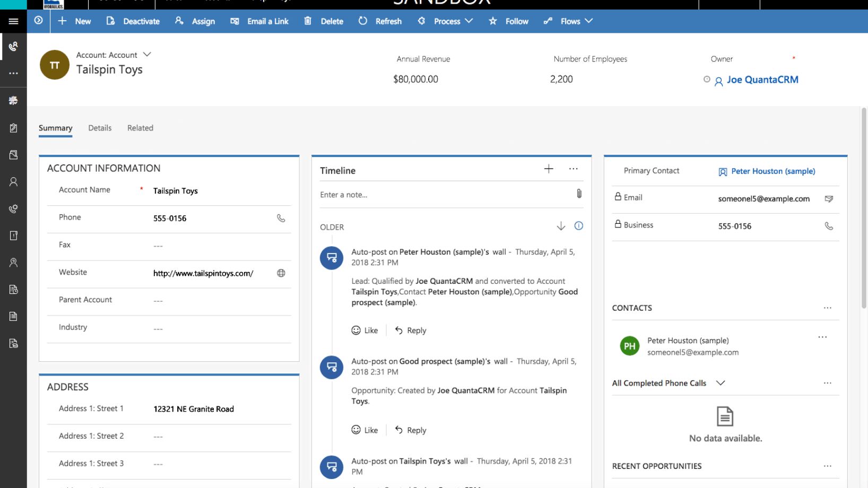Click the send email icon next to someonel5@example.com

click(x=829, y=199)
